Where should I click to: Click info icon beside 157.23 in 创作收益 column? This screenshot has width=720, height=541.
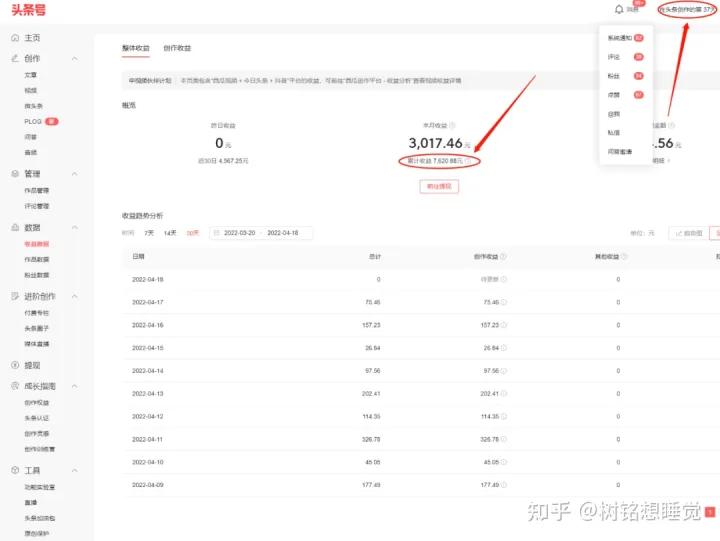504,325
